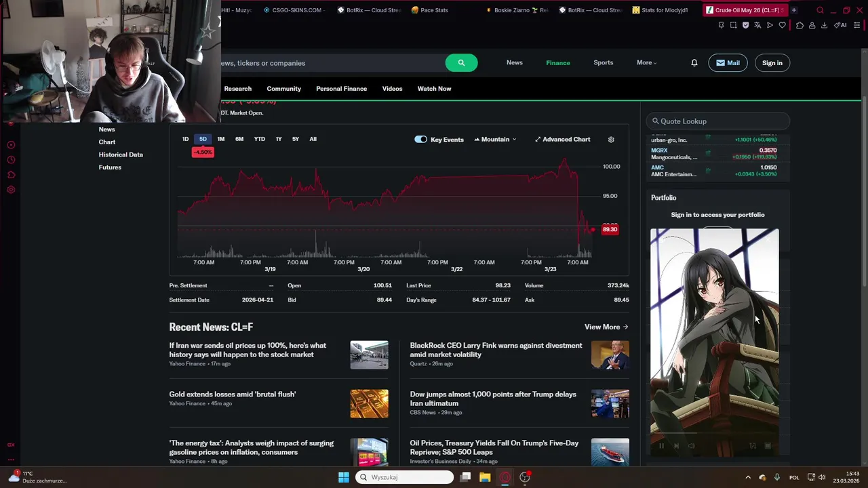868x488 pixels.
Task: Click the tab search magnifier icon
Action: tap(820, 10)
